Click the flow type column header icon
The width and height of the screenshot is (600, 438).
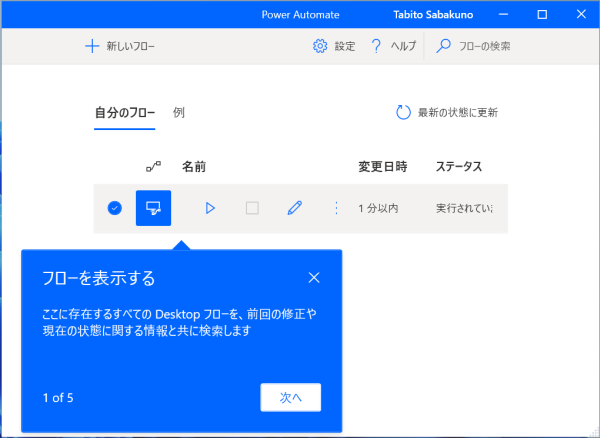pyautogui.click(x=153, y=167)
